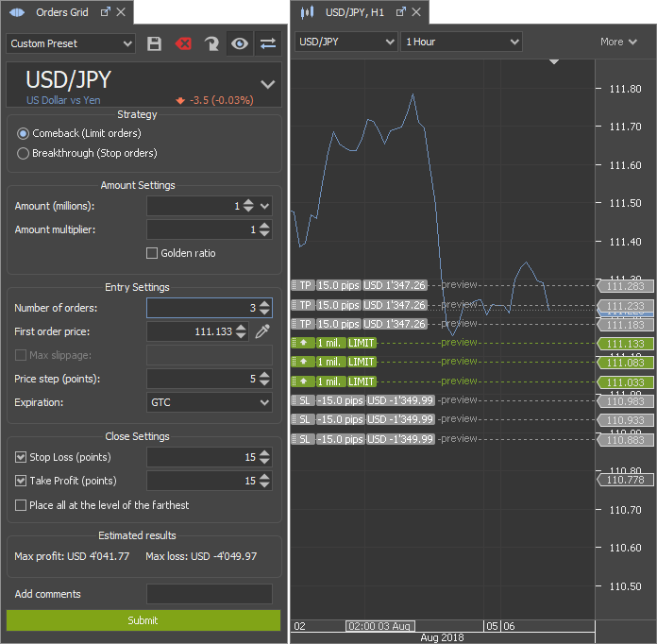Uncheck the Take Profit (points) checkbox
Screen dimensions: 657x644
[x=21, y=481]
